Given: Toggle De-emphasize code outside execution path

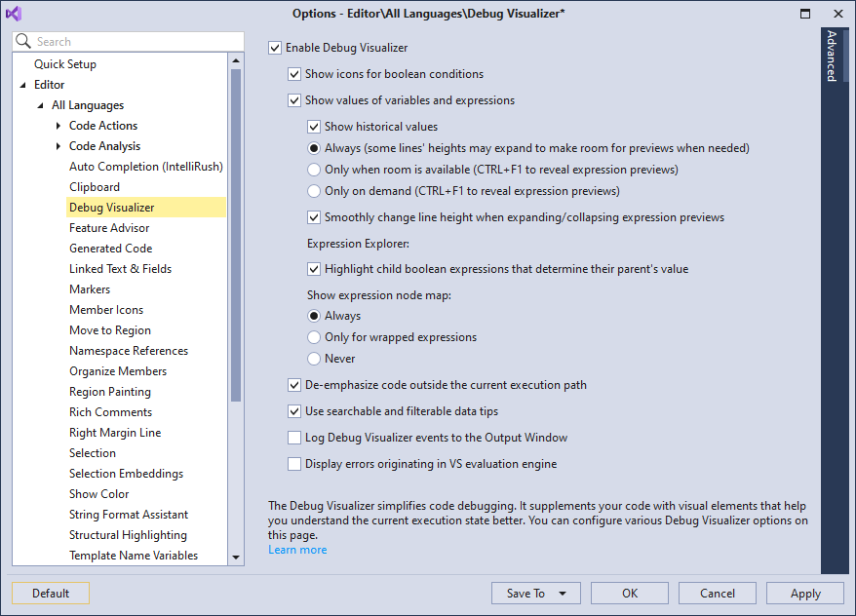Looking at the screenshot, I should pos(294,385).
